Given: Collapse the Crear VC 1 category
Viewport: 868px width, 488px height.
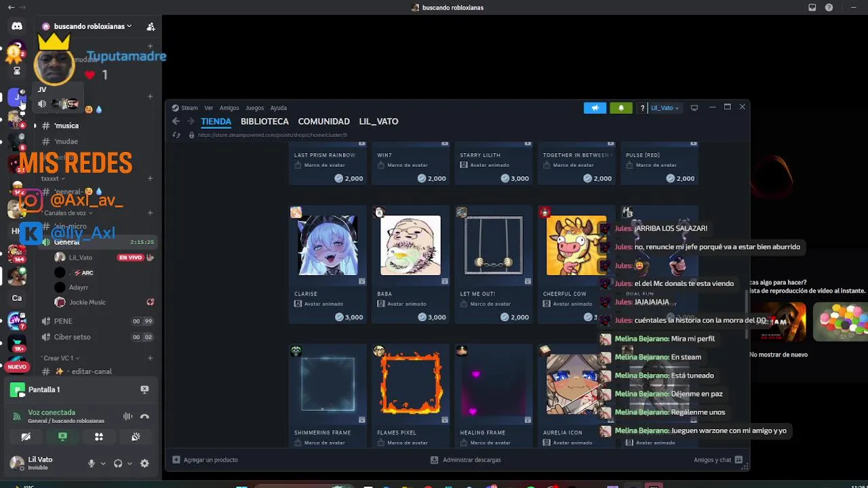Looking at the screenshot, I should coord(60,358).
